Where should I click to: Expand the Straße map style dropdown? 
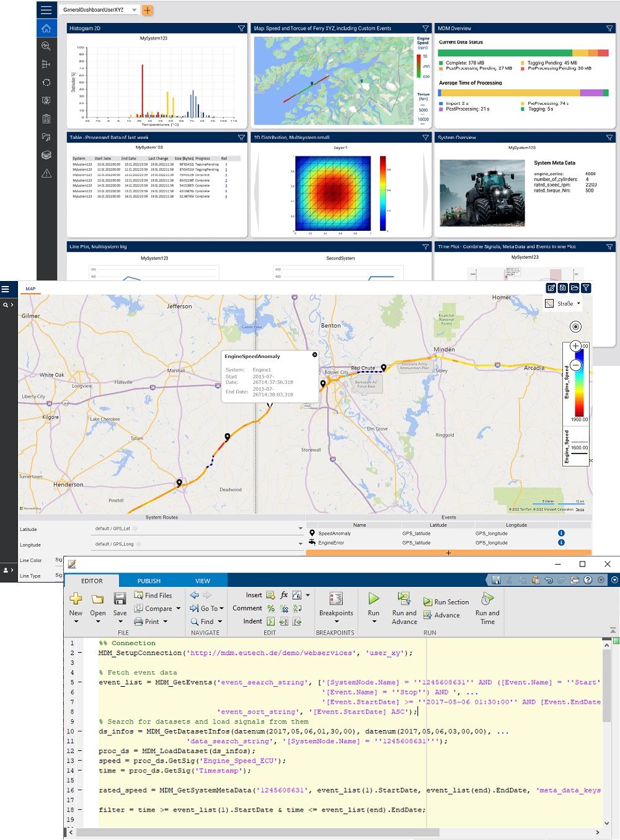click(578, 303)
